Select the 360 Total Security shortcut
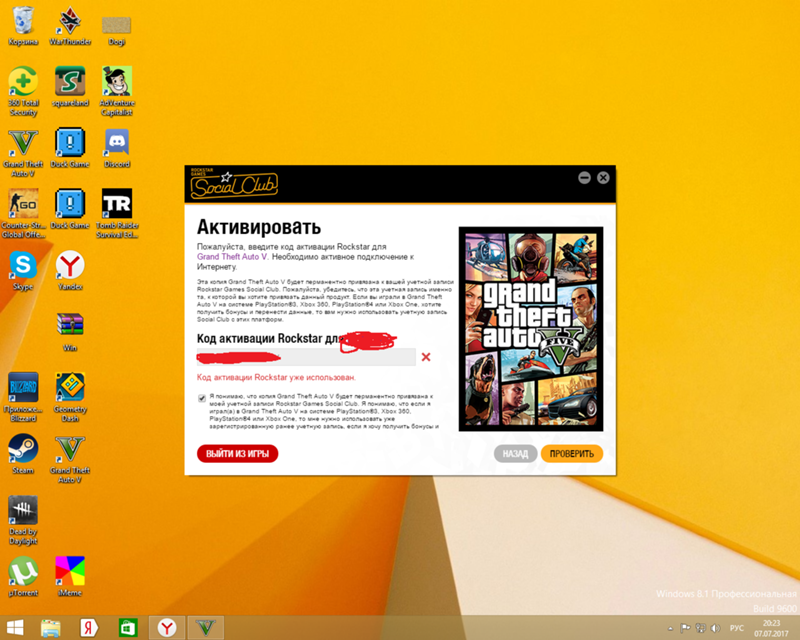 23,91
